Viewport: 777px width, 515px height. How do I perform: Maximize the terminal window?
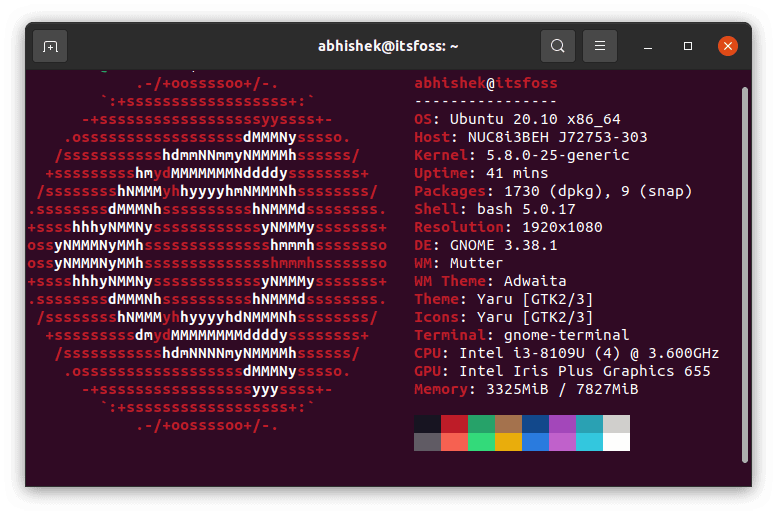(687, 46)
